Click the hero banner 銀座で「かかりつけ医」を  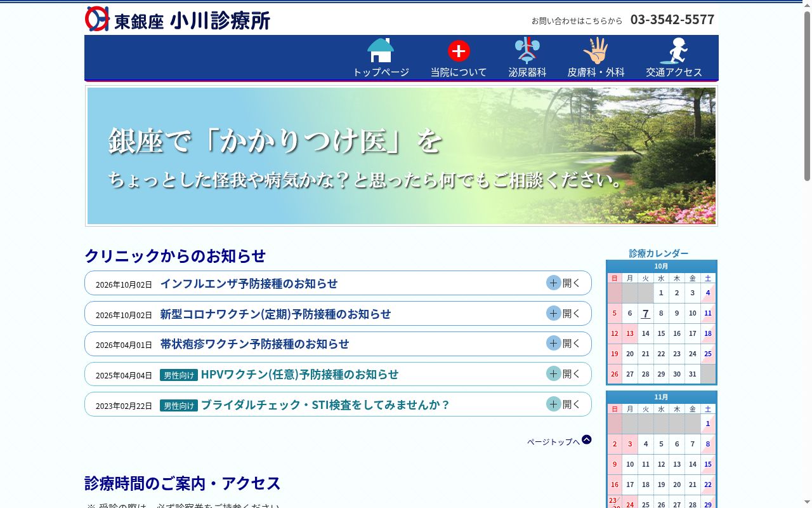[402, 156]
